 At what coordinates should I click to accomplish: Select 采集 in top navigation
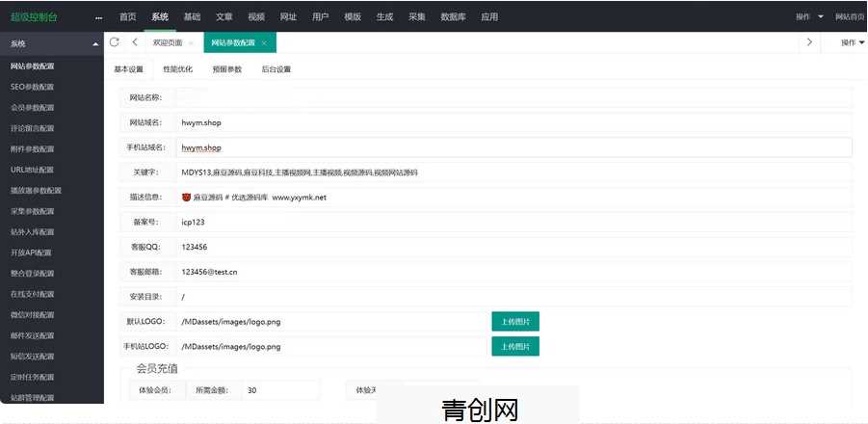point(417,16)
